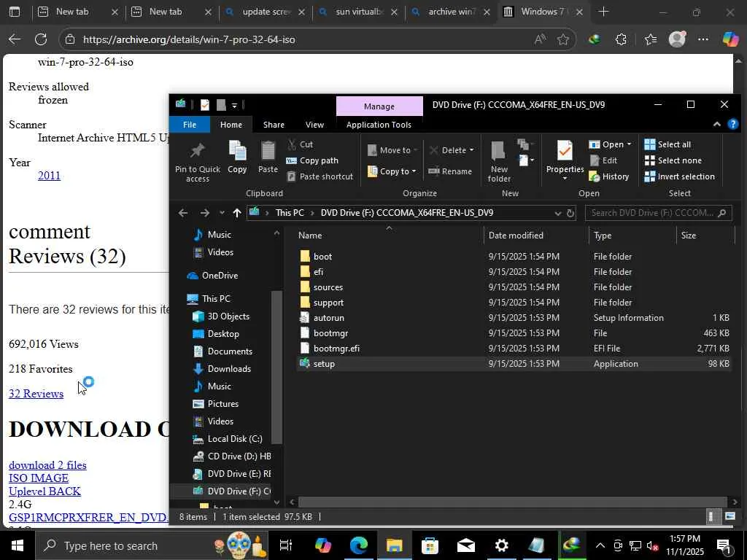The height and width of the screenshot is (560, 747).
Task: Open Downloads in sidebar
Action: (229, 368)
